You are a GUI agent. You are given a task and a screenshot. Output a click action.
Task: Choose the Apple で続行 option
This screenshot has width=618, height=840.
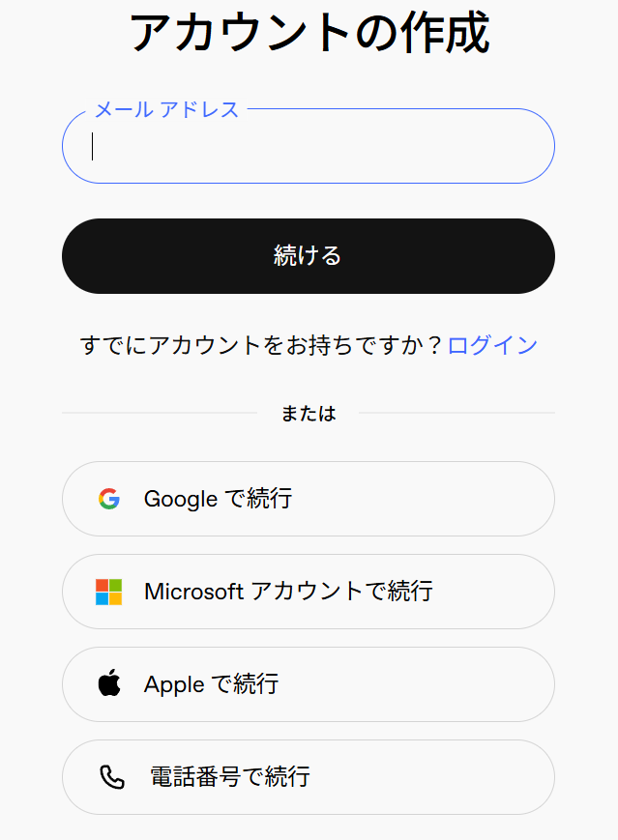308,684
